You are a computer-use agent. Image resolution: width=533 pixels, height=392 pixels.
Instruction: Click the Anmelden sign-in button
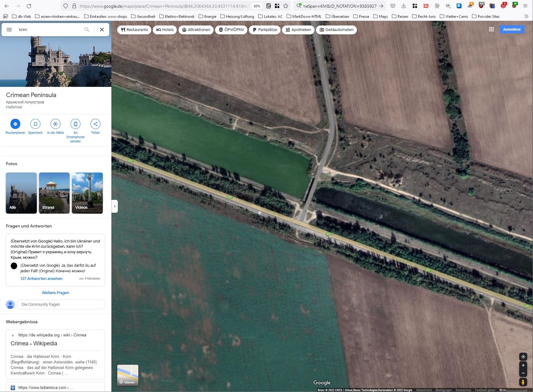[512, 29]
